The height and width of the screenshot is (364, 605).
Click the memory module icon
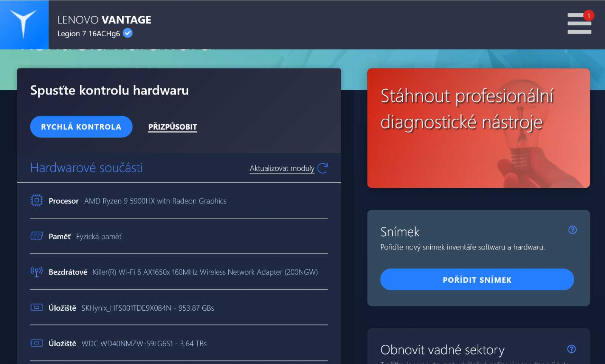point(37,236)
